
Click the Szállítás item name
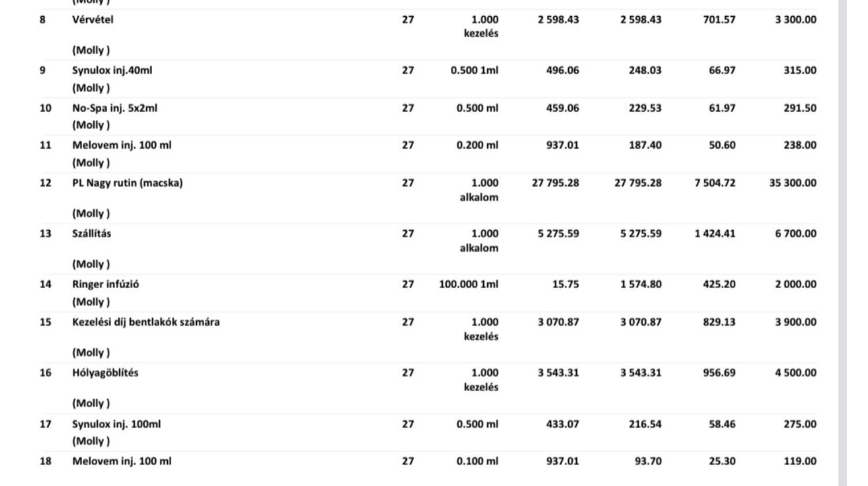[x=91, y=234]
